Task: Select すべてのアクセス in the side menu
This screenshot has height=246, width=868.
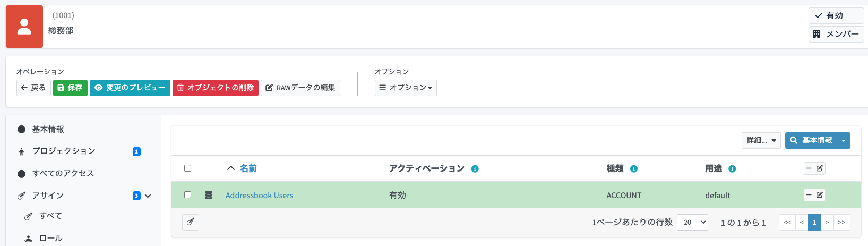Action: (63, 174)
